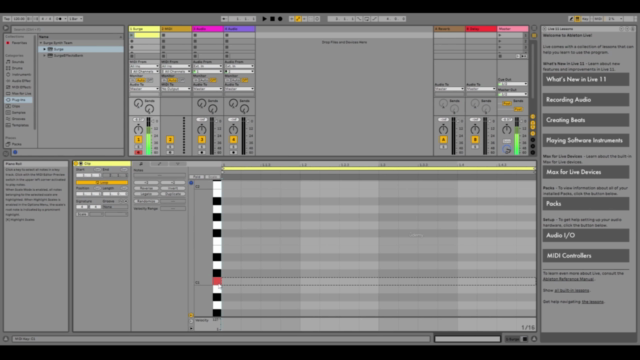
Task: Toggle return A track activator
Action: click(443, 140)
